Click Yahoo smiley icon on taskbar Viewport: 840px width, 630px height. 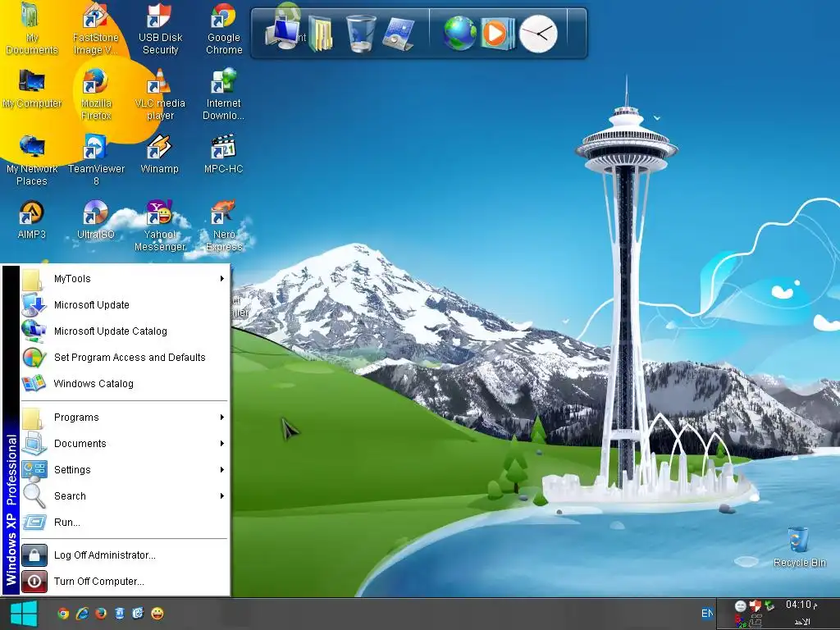pos(157,614)
